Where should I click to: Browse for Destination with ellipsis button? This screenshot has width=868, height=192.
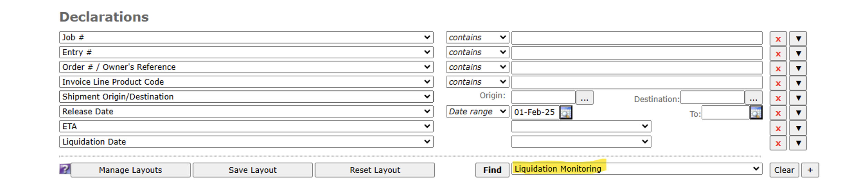click(753, 98)
